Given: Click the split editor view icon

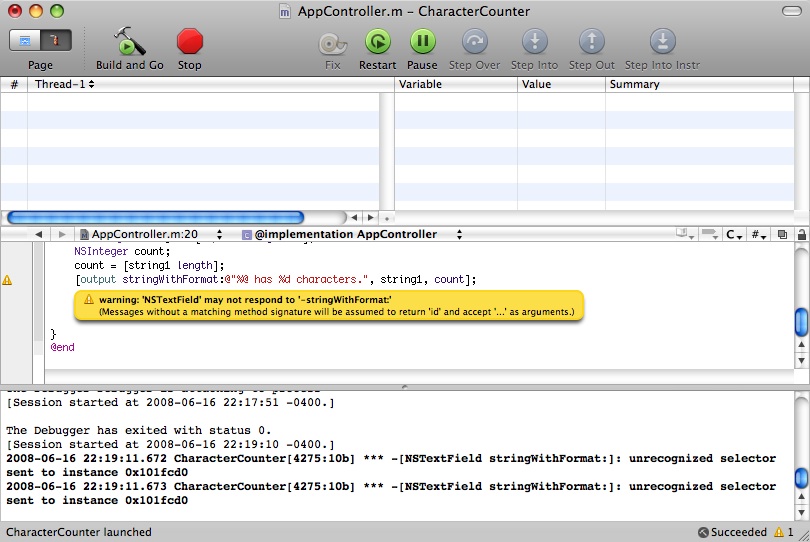Looking at the screenshot, I should (782, 235).
